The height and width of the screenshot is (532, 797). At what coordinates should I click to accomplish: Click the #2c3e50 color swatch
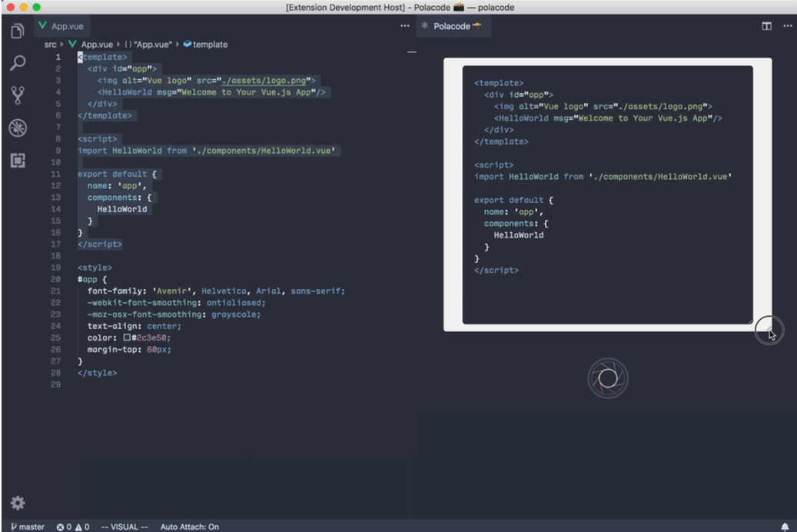(x=127, y=337)
